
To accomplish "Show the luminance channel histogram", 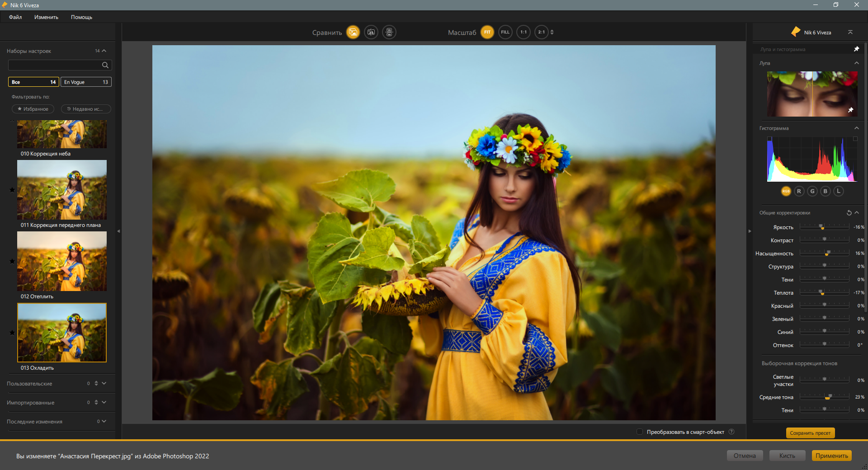I will pos(839,191).
